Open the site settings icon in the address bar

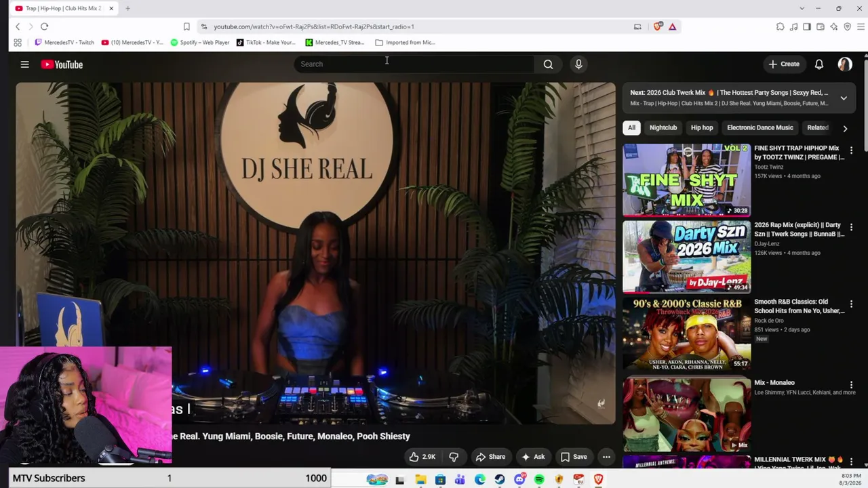coord(203,26)
